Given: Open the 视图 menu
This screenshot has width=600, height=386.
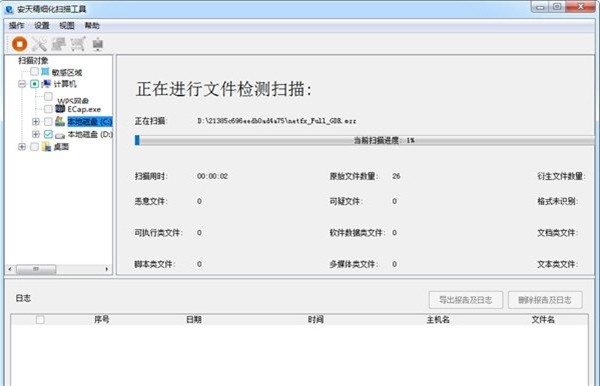Looking at the screenshot, I should (67, 26).
